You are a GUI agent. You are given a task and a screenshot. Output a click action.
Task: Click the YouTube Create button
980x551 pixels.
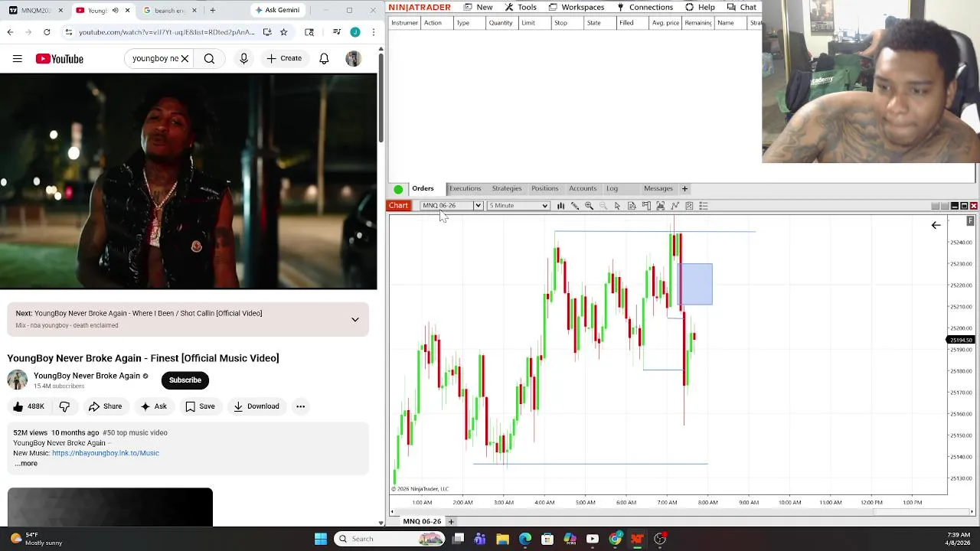[x=284, y=59]
